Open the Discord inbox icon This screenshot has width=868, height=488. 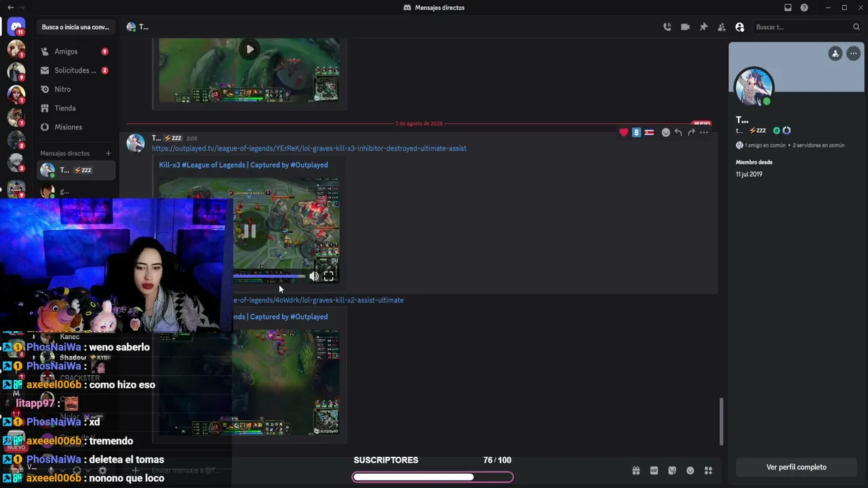point(787,7)
